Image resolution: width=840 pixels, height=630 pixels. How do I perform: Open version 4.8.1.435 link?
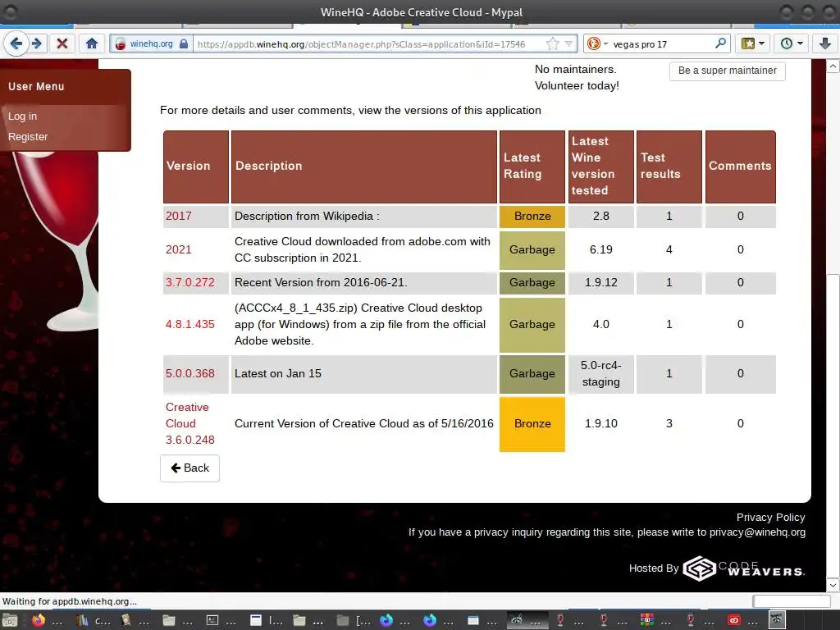190,324
